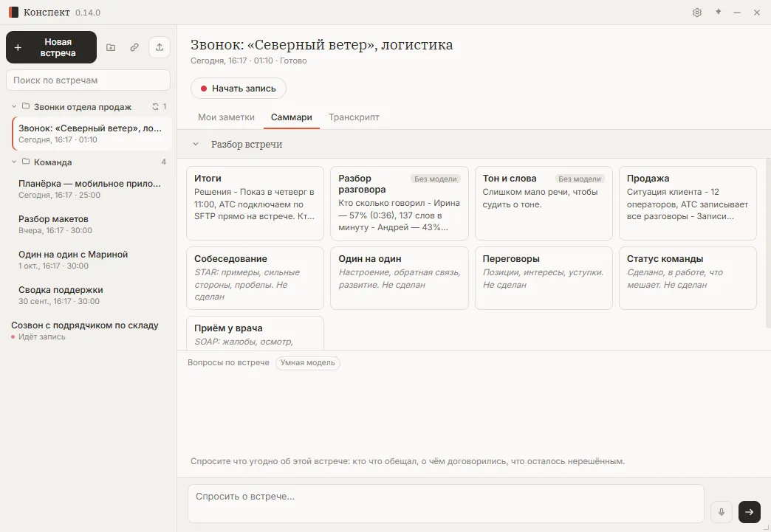The width and height of the screenshot is (771, 532).
Task: Click the Спросить о встрече input box
Action: tap(446, 503)
